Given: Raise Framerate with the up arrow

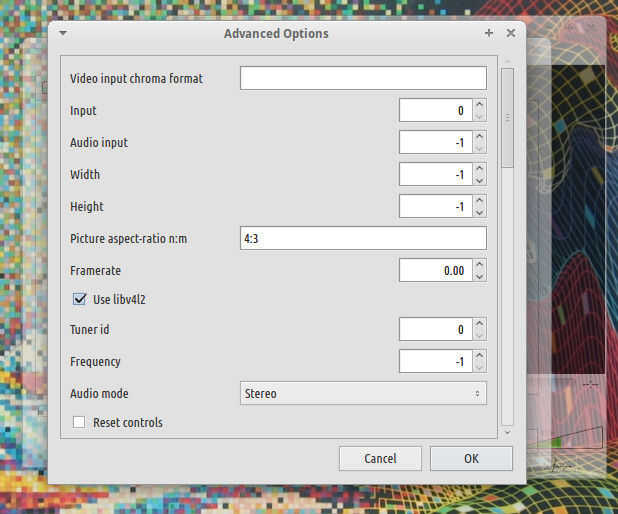Looking at the screenshot, I should tap(479, 264).
